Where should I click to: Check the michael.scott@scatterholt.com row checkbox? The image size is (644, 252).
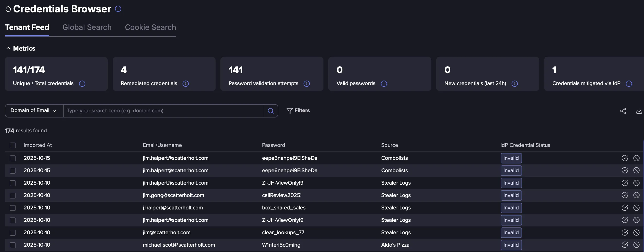point(12,245)
